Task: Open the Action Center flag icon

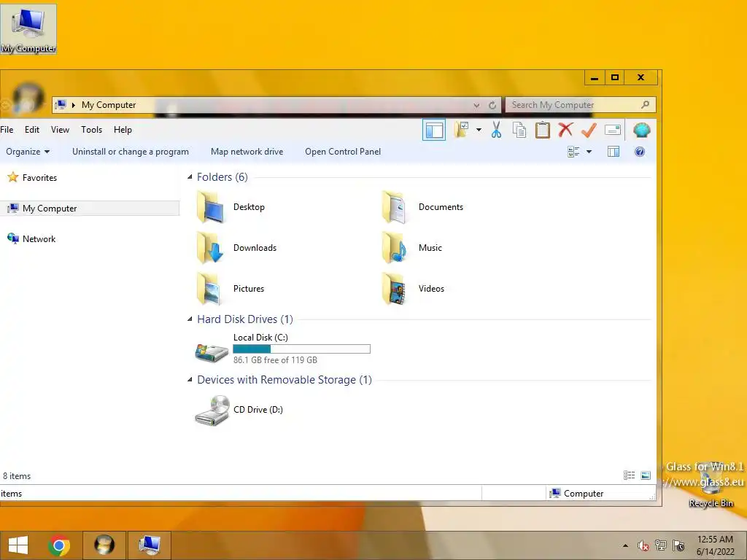Action: point(679,545)
